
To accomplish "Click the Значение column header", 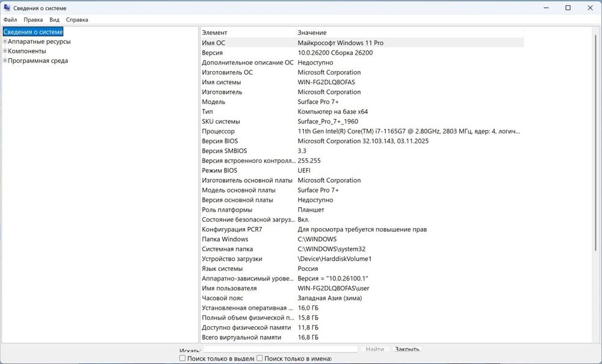I will tap(409, 32).
